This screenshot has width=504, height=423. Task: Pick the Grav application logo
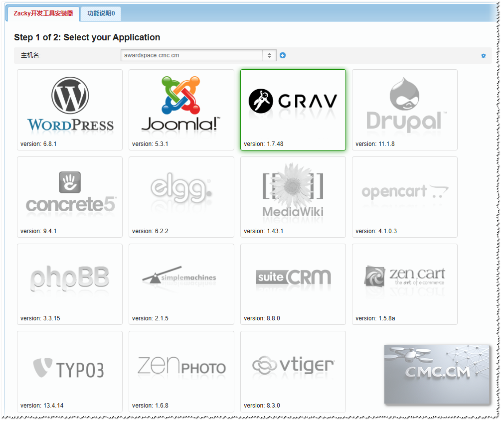[x=293, y=101]
